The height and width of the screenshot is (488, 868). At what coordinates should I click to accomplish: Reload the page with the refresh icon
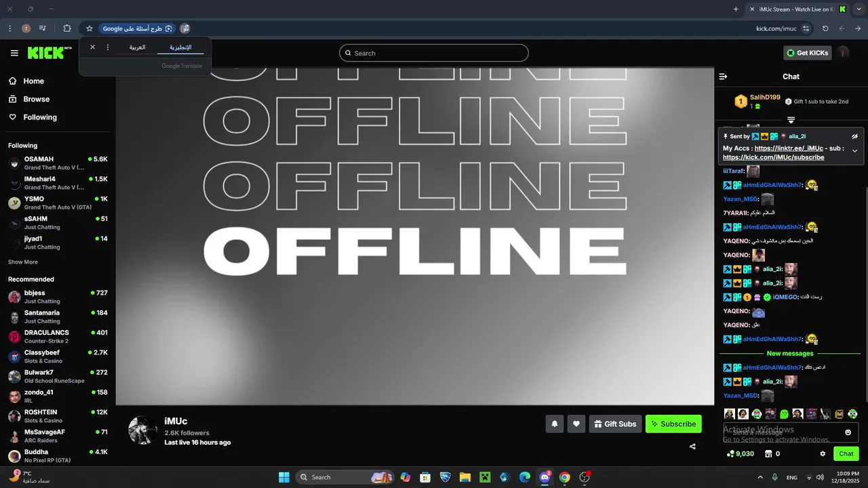point(825,28)
